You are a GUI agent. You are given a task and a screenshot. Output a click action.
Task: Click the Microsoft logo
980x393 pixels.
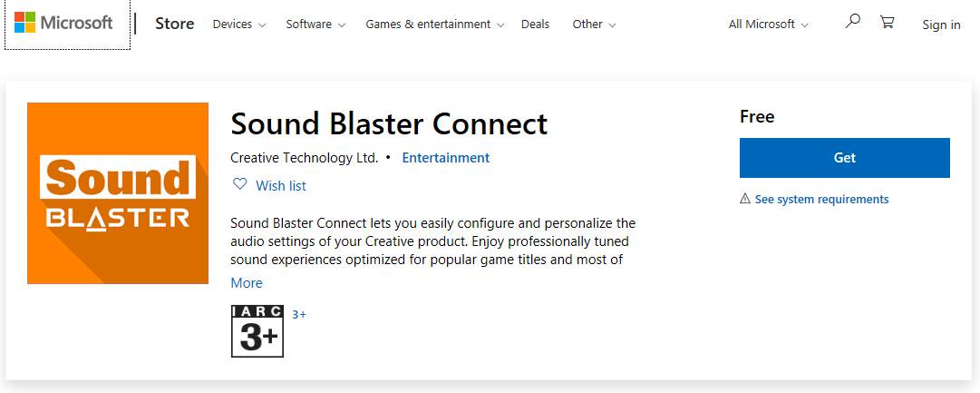[64, 24]
